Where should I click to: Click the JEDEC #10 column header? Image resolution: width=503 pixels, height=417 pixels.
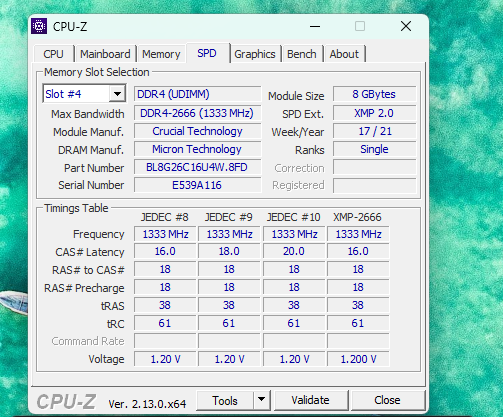[293, 217]
